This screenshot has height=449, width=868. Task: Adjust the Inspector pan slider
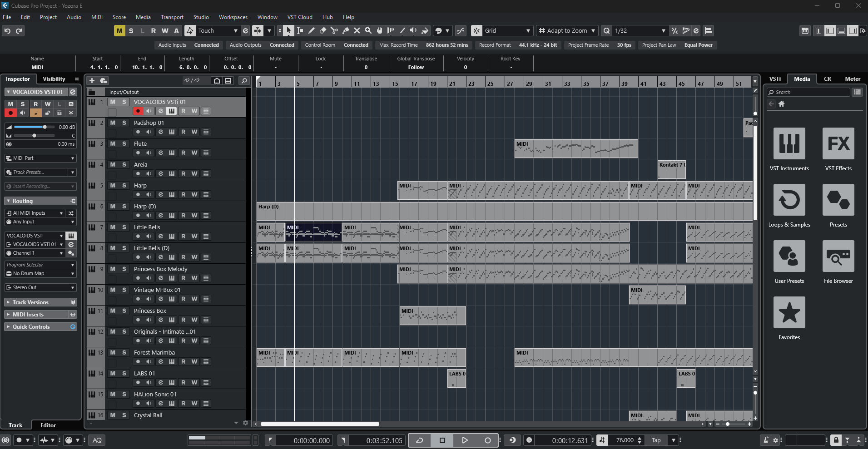[x=34, y=136]
